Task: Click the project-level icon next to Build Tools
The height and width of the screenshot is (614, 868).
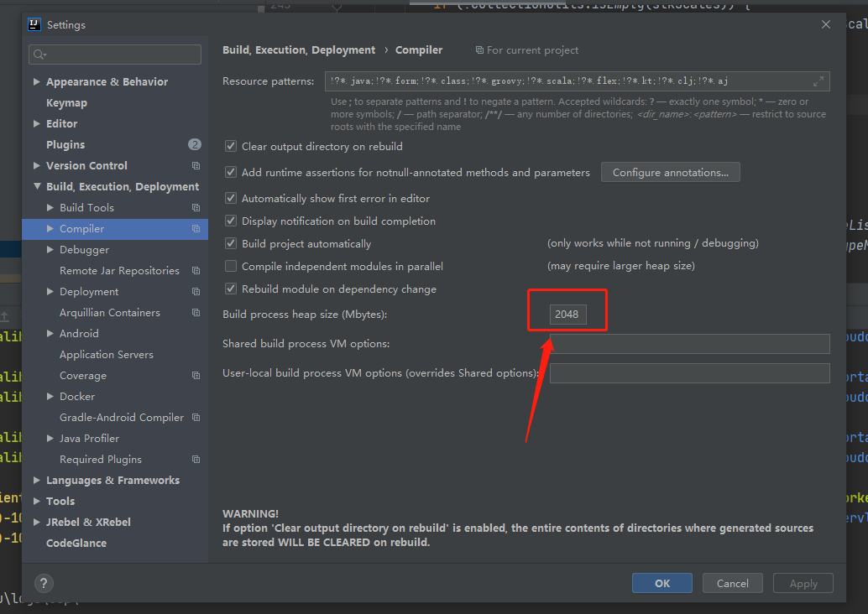Action: 196,207
